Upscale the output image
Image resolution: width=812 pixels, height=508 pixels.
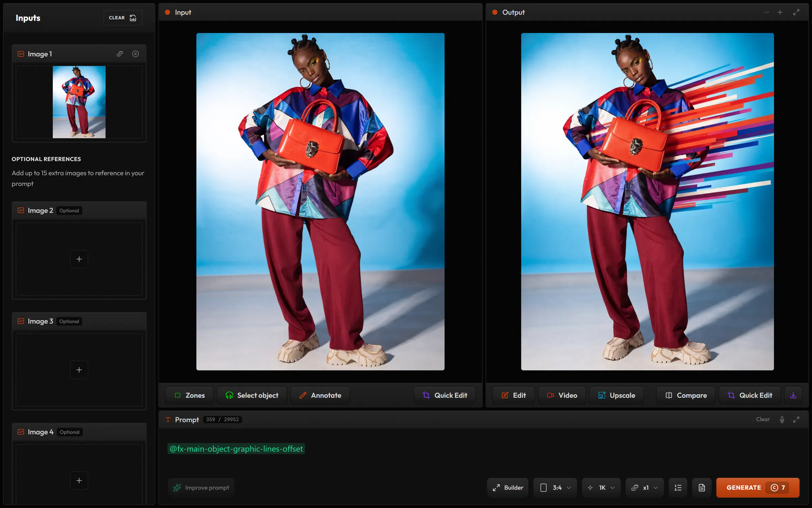click(617, 395)
